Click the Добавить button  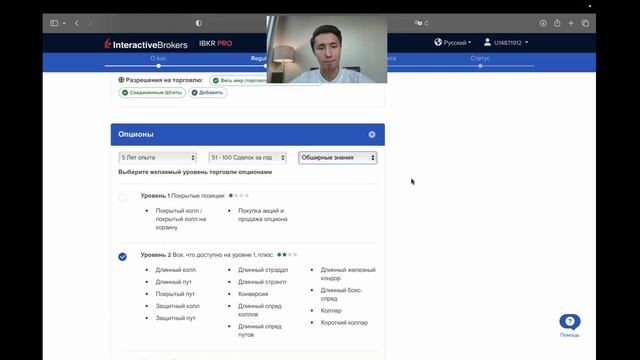(207, 93)
